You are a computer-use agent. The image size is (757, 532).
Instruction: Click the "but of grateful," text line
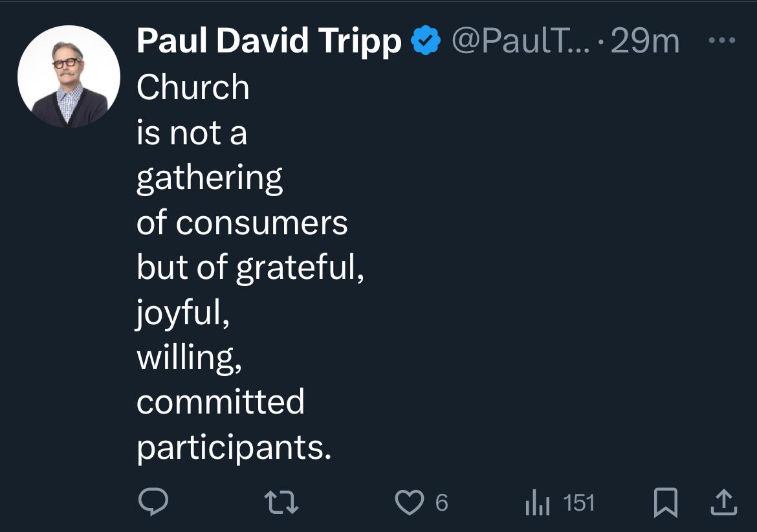(250, 268)
